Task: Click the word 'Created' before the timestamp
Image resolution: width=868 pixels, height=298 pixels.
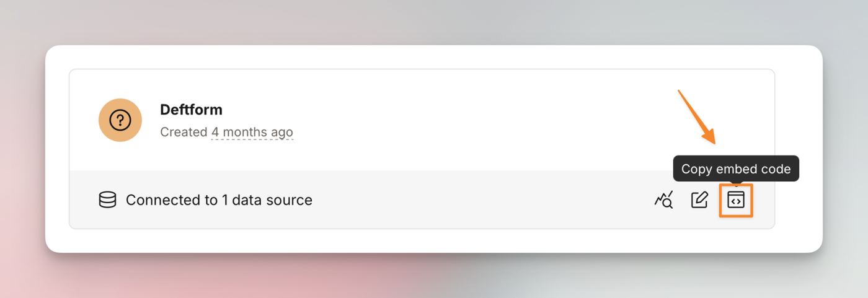Action: click(184, 132)
